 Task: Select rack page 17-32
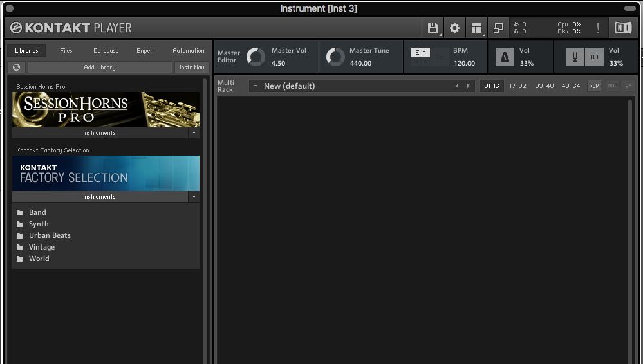tap(517, 86)
